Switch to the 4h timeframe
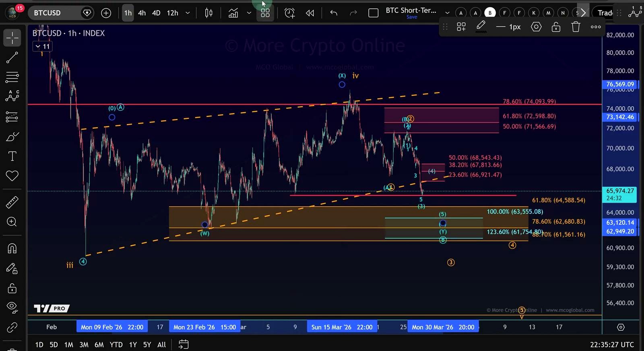This screenshot has height=351, width=644. click(x=142, y=13)
